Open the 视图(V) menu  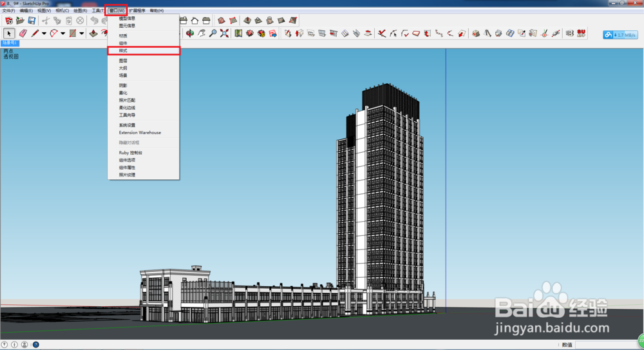point(44,11)
